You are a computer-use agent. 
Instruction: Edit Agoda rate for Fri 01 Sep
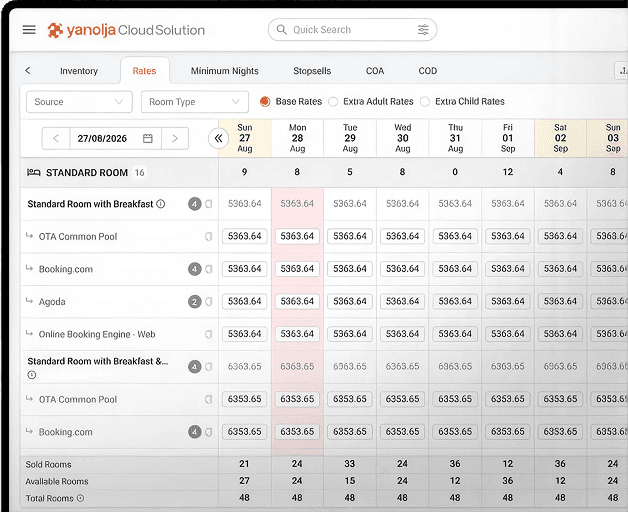point(508,301)
